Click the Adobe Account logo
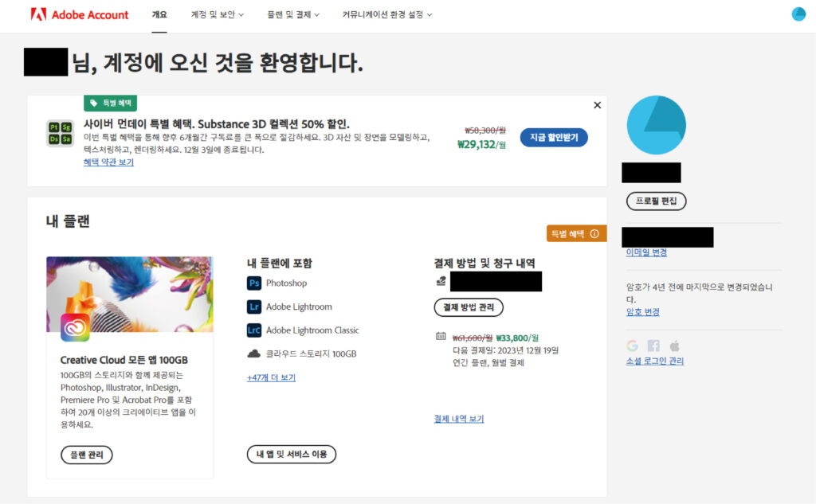Screen dimensions: 816x504 tap(80, 14)
